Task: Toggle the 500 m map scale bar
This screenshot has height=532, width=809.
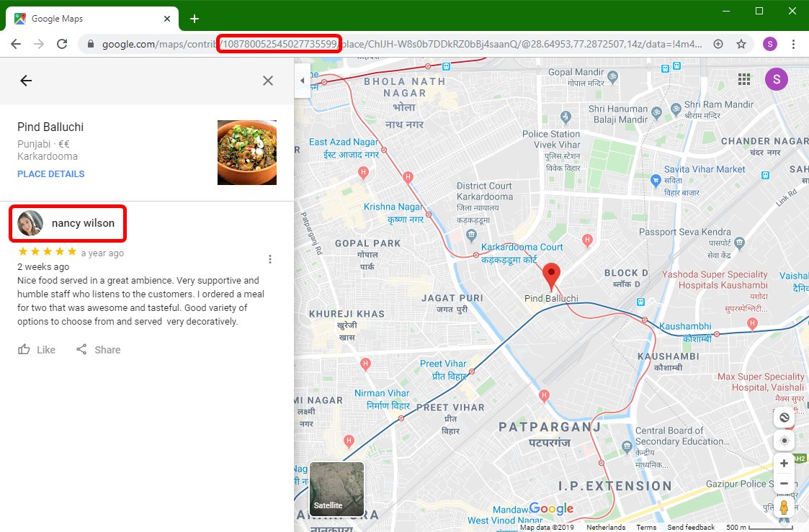Action: pos(759,527)
